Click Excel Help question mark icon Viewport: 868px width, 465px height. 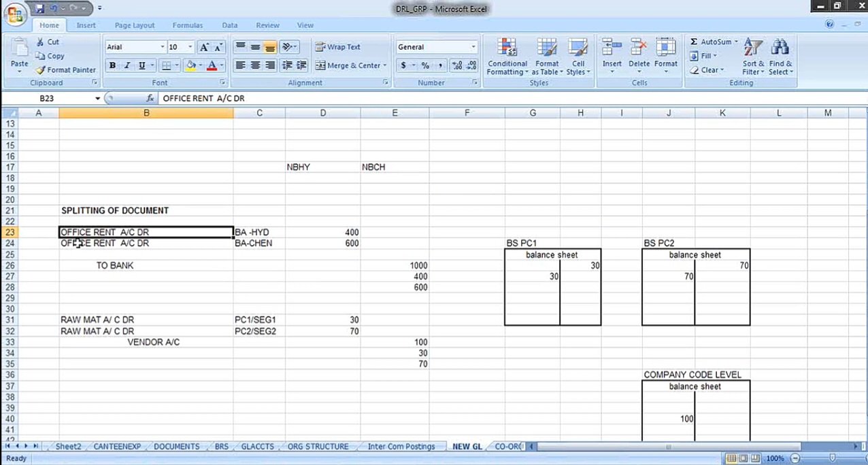(829, 24)
